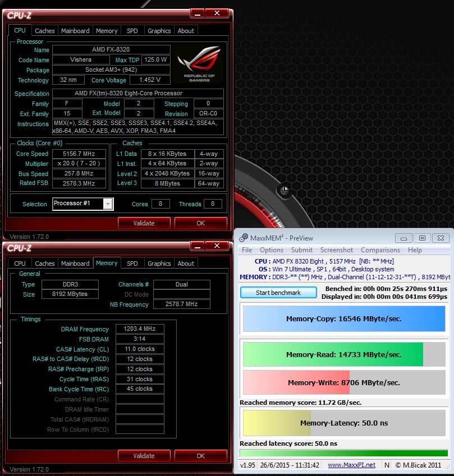Image resolution: width=454 pixels, height=476 pixels.
Task: Click the Channels # Dual field
Action: (182, 284)
